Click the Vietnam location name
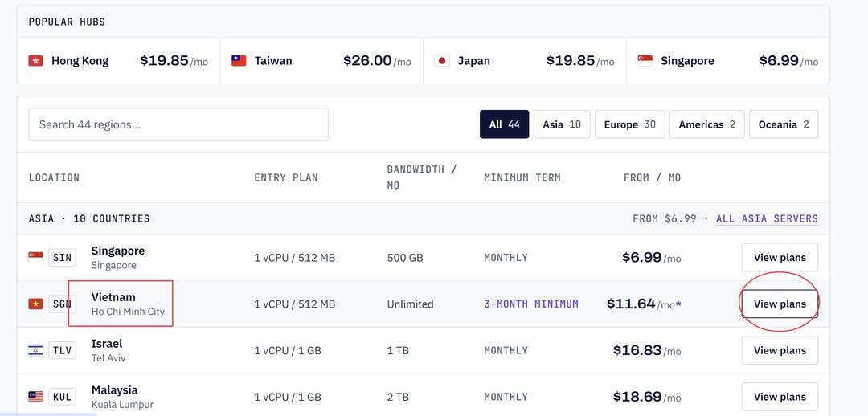Image resolution: width=868 pixels, height=416 pixels. tap(113, 297)
